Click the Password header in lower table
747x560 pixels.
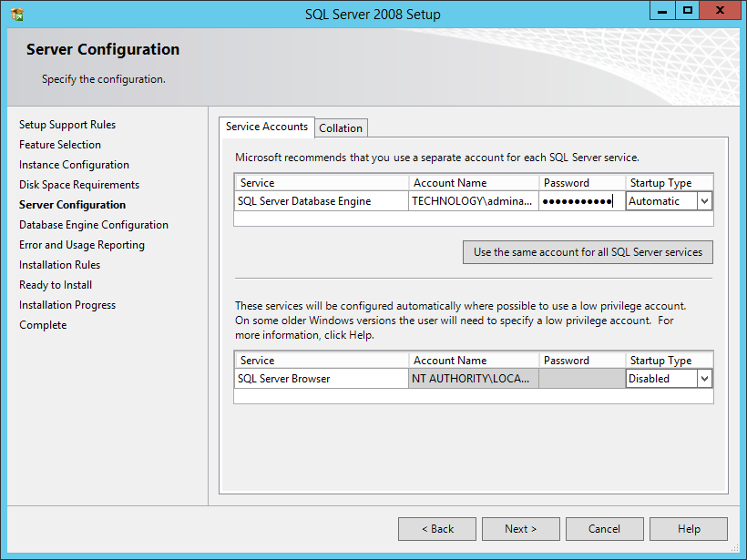582,361
